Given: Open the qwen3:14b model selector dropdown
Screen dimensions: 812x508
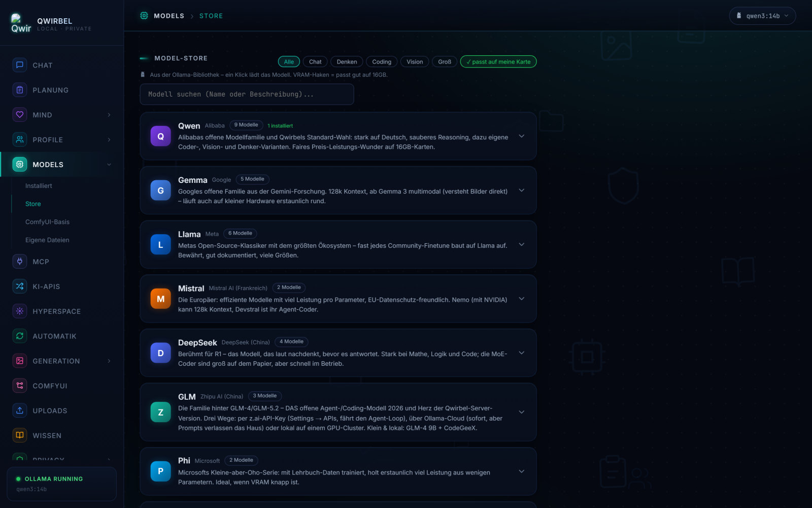Looking at the screenshot, I should click(762, 16).
